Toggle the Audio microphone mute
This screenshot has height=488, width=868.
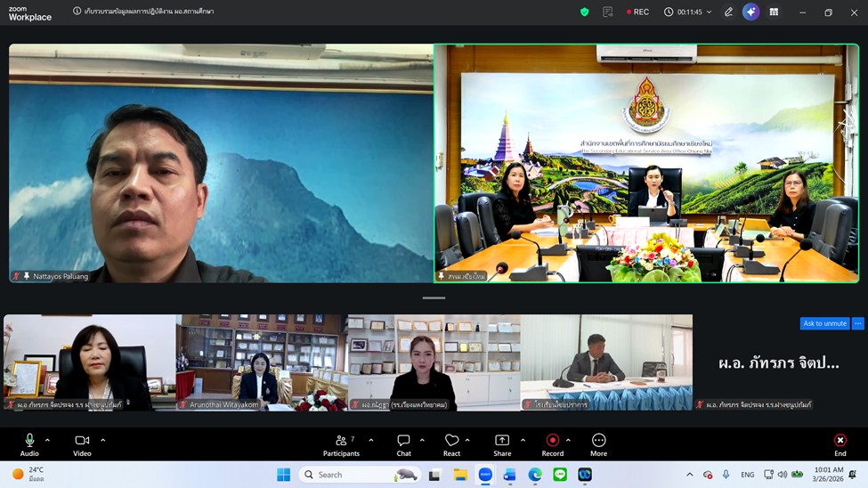click(29, 444)
